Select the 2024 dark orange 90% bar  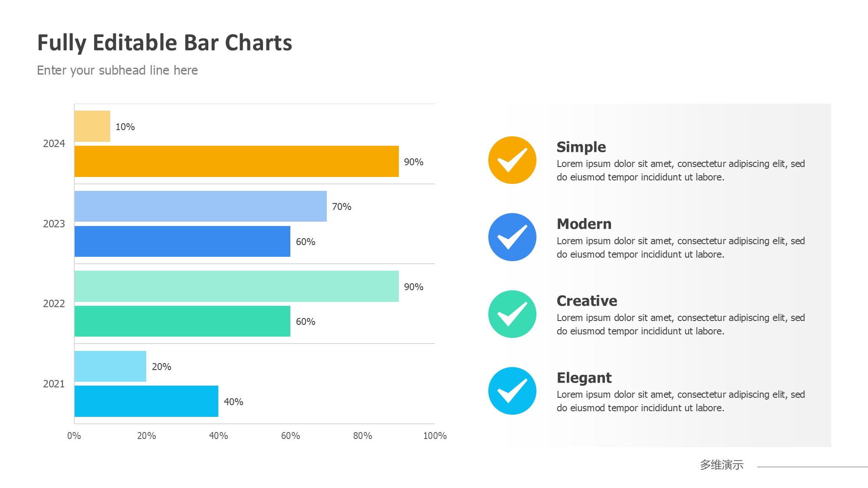(237, 161)
